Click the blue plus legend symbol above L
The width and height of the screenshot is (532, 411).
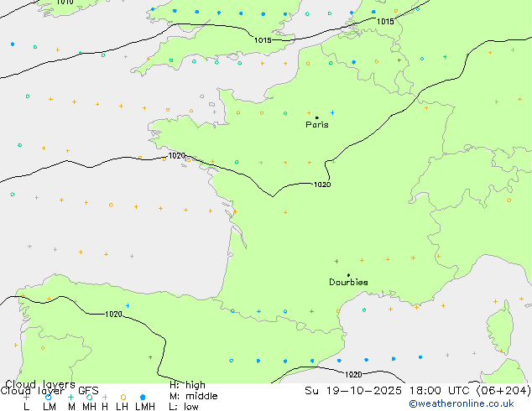click(x=26, y=397)
